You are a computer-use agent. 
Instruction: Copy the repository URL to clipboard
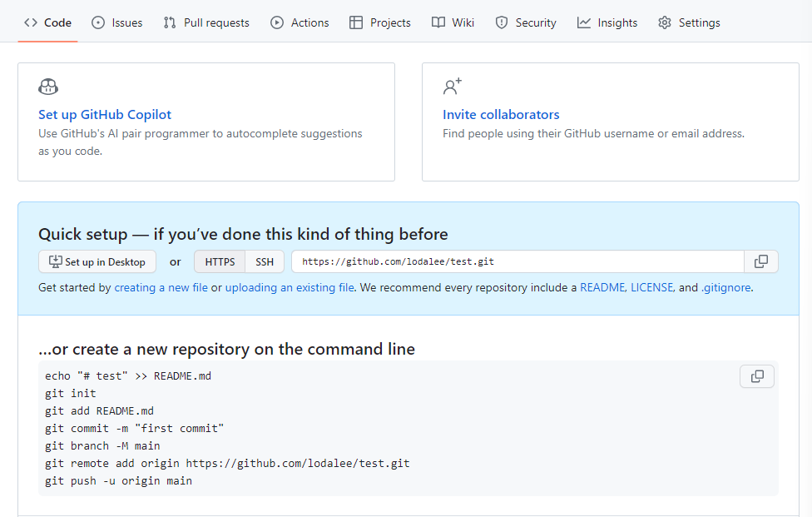click(761, 261)
